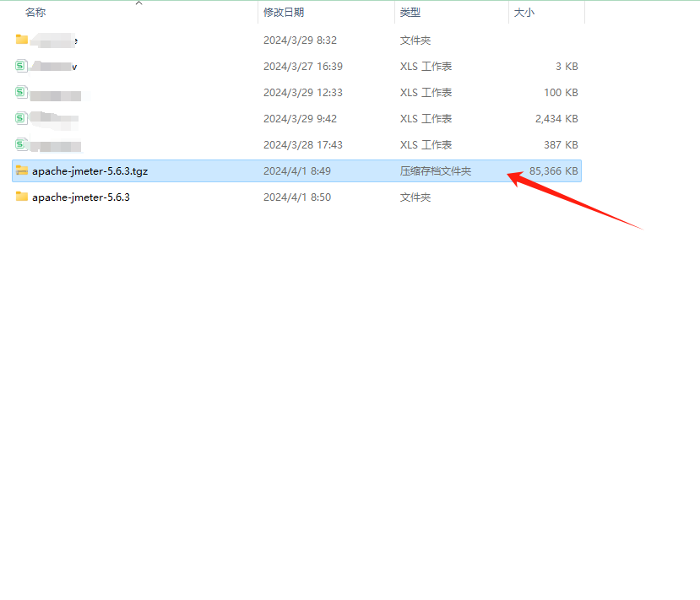The image size is (700, 600).
Task: Select the apache-jmeter-5.6.3 folder name
Action: pyautogui.click(x=81, y=197)
